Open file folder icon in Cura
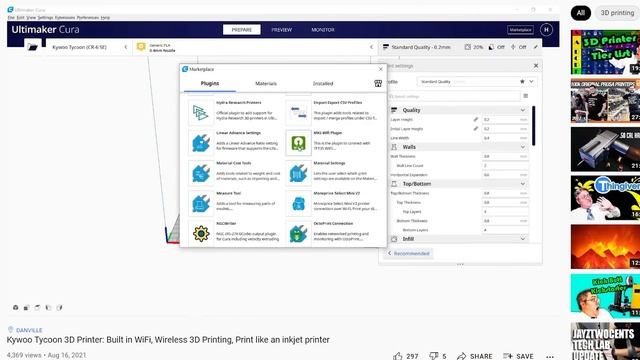The image size is (640, 360). click(33, 47)
